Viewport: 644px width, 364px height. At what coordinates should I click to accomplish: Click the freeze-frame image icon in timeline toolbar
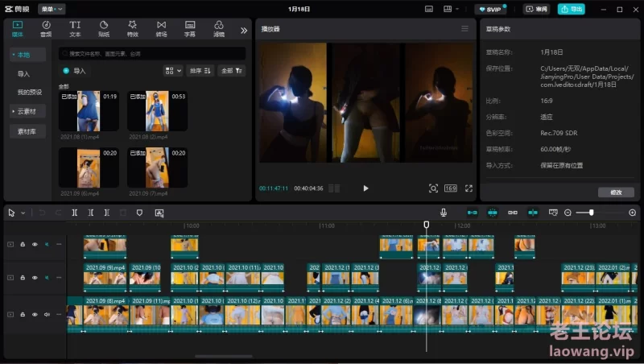[159, 213]
